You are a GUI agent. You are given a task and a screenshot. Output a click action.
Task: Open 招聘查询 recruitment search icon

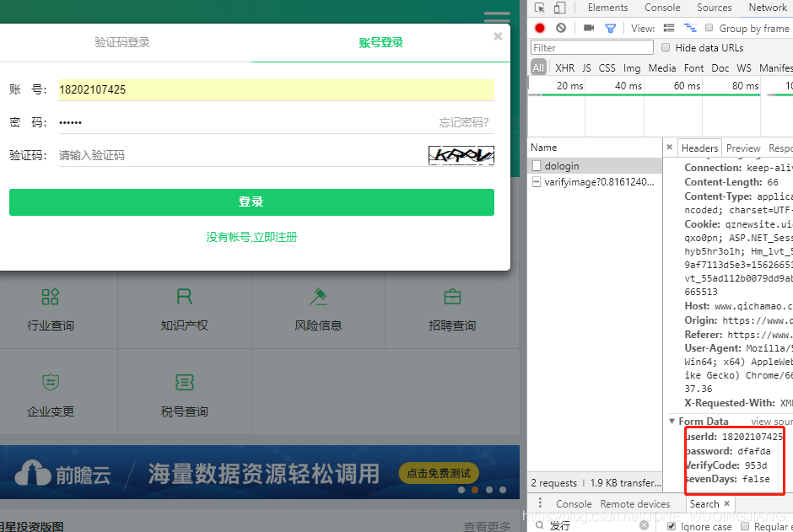pyautogui.click(x=452, y=297)
